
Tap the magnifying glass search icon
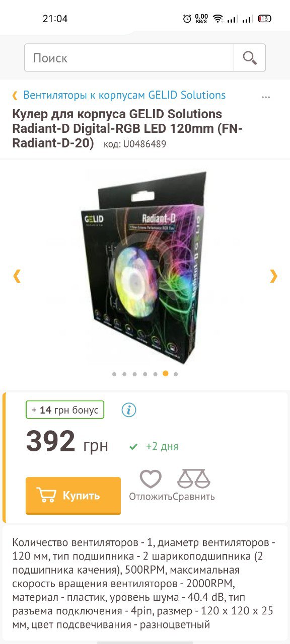pyautogui.click(x=249, y=58)
